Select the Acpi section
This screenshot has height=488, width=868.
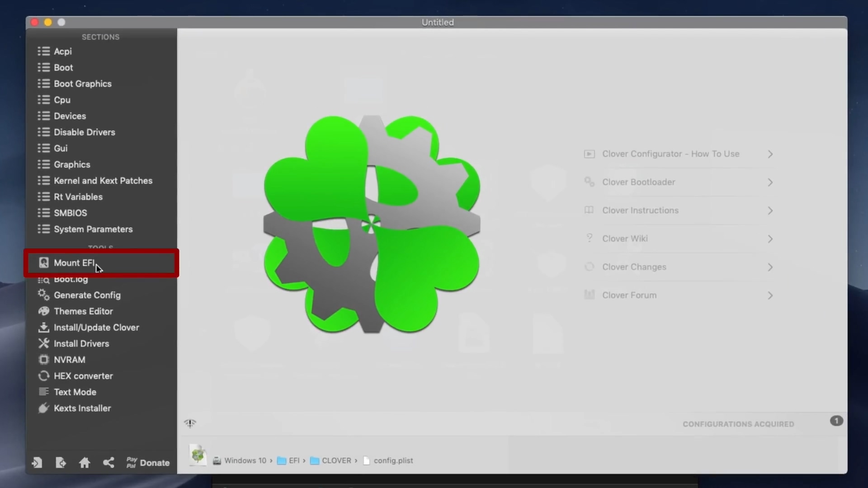click(x=63, y=52)
